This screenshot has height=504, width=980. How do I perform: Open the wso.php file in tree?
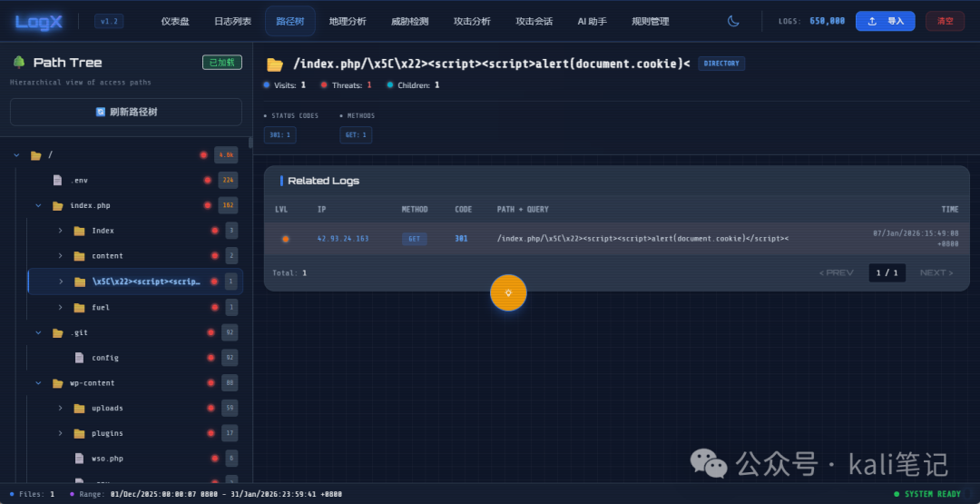click(x=106, y=459)
